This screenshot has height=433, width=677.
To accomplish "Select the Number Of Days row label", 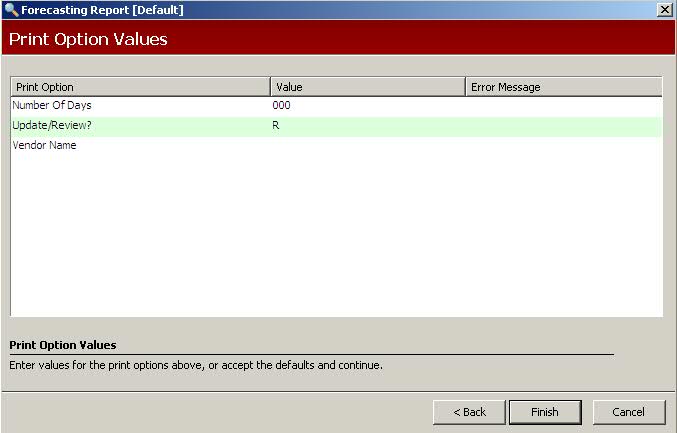I will 52,105.
